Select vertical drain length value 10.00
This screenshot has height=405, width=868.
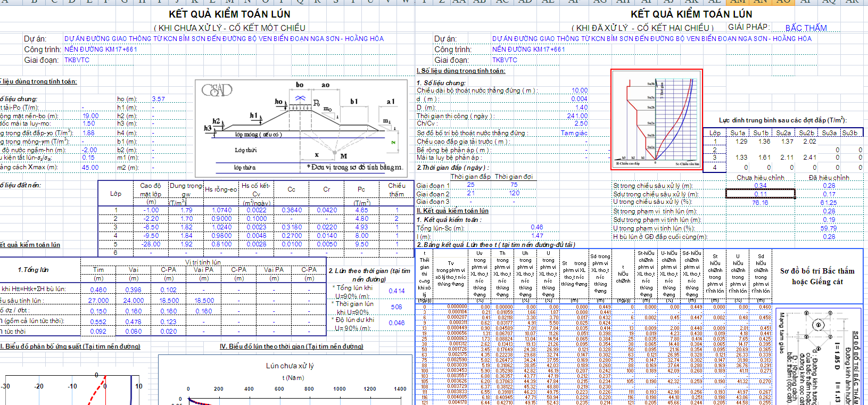pos(580,90)
